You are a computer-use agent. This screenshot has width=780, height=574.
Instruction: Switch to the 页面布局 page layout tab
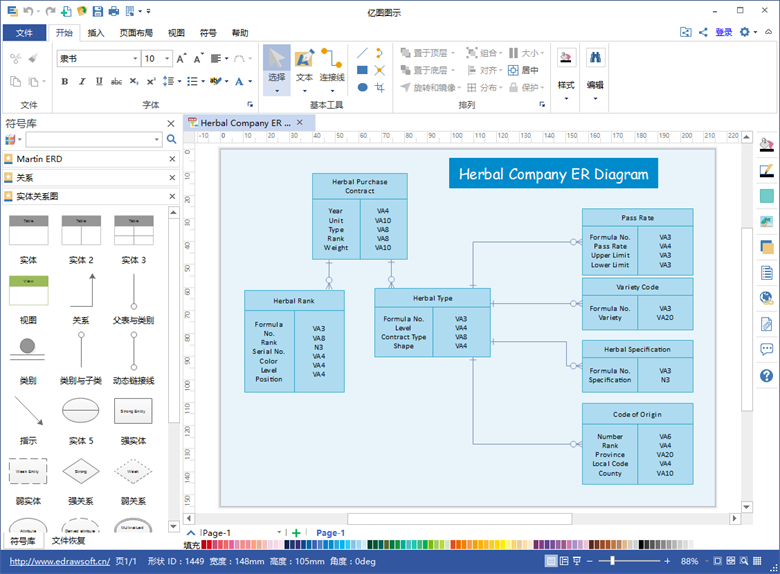[136, 33]
